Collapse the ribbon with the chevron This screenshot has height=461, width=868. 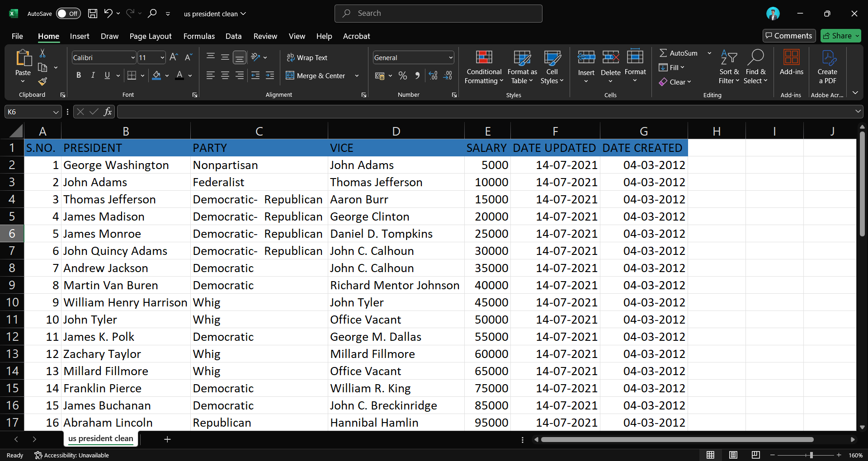855,93
